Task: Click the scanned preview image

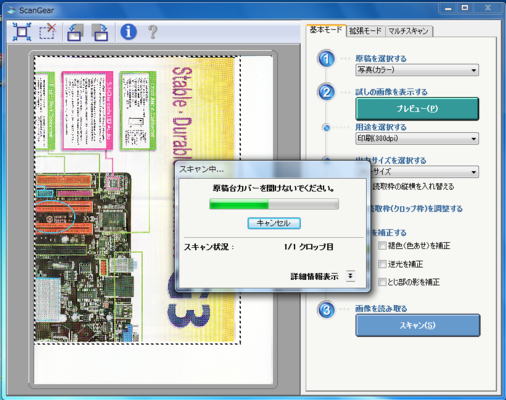Action: click(138, 200)
